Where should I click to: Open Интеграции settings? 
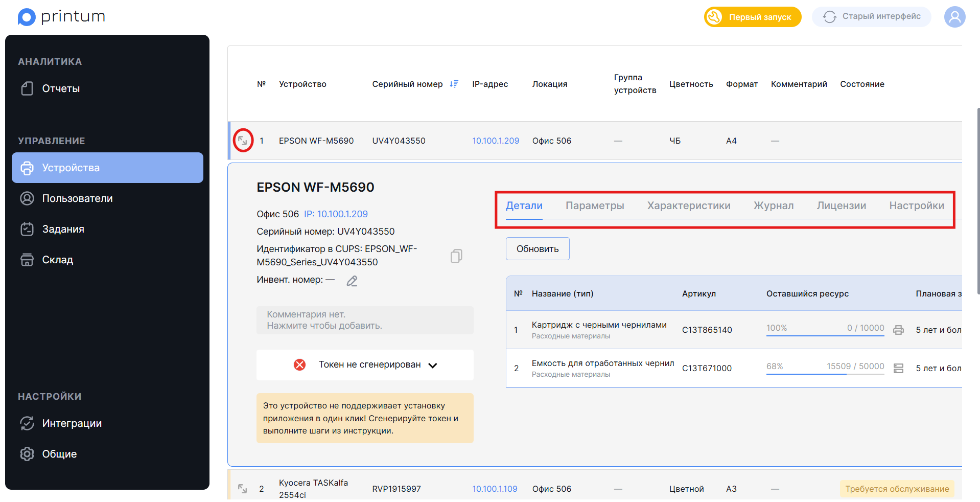tap(107, 423)
